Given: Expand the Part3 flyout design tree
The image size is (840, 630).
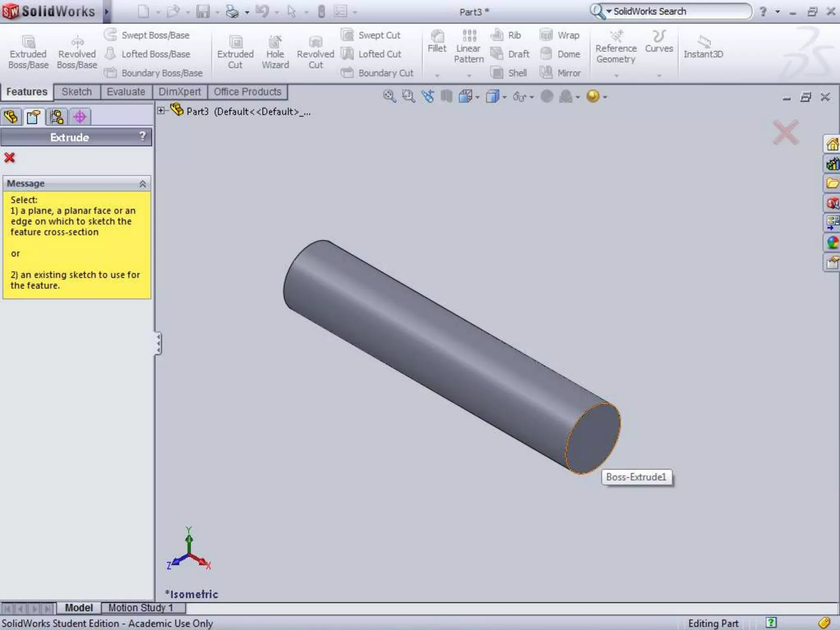Looking at the screenshot, I should (161, 111).
